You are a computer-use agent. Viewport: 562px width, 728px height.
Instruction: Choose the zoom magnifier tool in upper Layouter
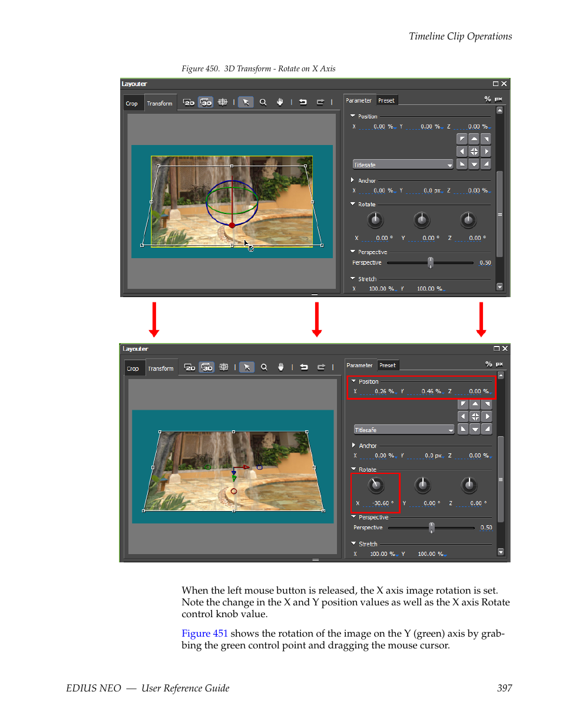click(263, 102)
